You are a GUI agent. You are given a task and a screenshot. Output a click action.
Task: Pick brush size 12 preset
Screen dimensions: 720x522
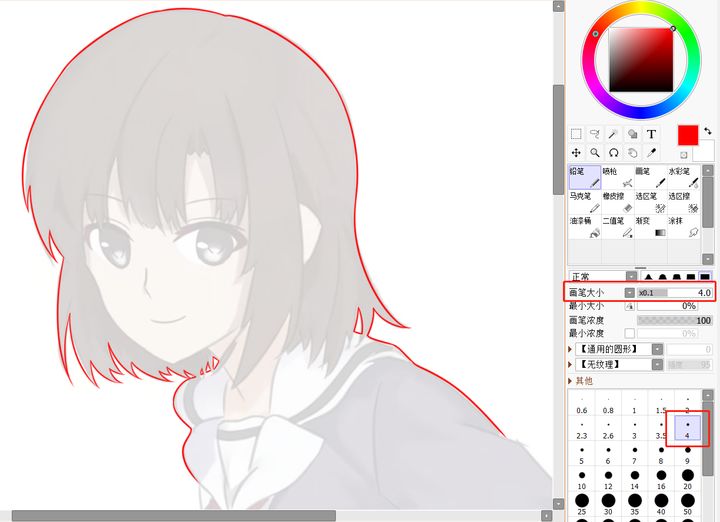tap(608, 479)
